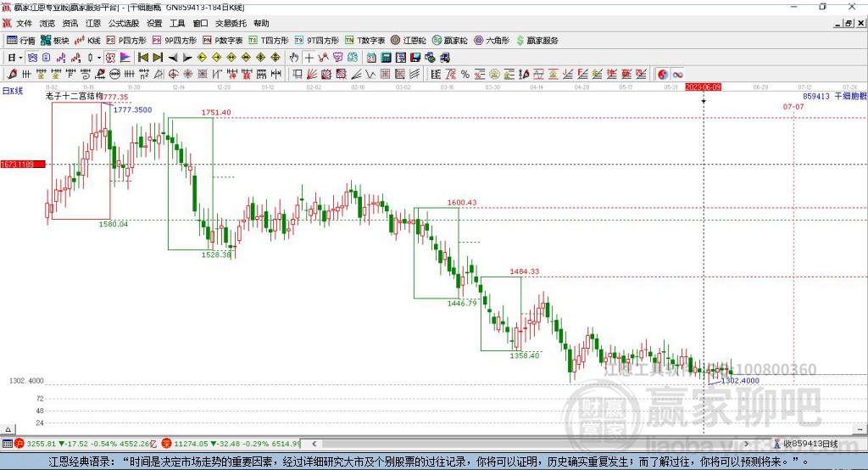
Task: Click the 859413 干细胞概 stock label
Action: pyautogui.click(x=835, y=96)
